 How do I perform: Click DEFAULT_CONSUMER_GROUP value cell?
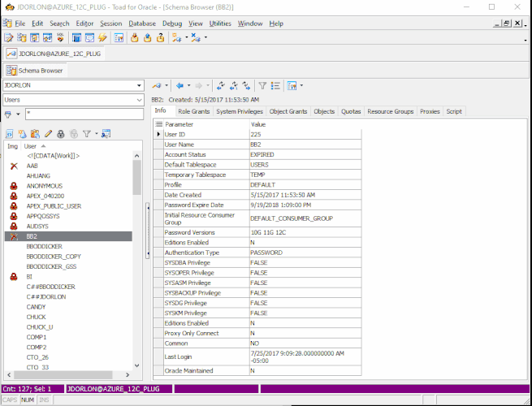click(305, 218)
